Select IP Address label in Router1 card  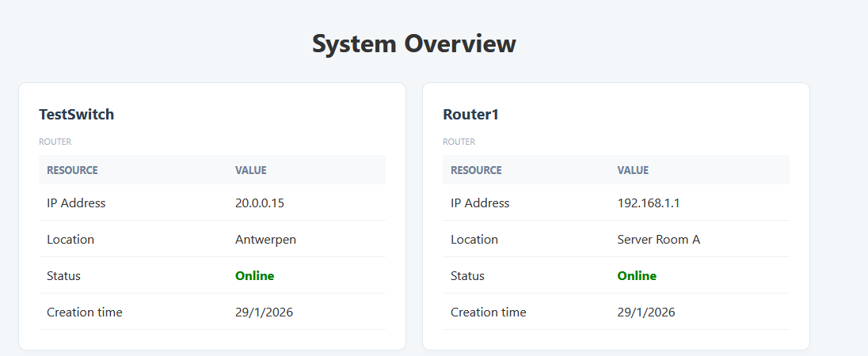point(480,203)
